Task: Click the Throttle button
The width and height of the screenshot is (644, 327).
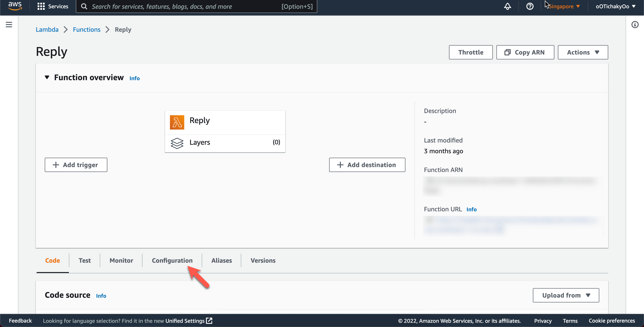Action: (x=471, y=52)
